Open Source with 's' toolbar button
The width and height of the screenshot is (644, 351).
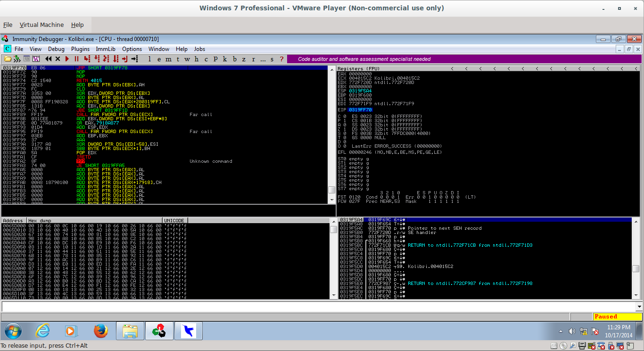[x=272, y=59]
